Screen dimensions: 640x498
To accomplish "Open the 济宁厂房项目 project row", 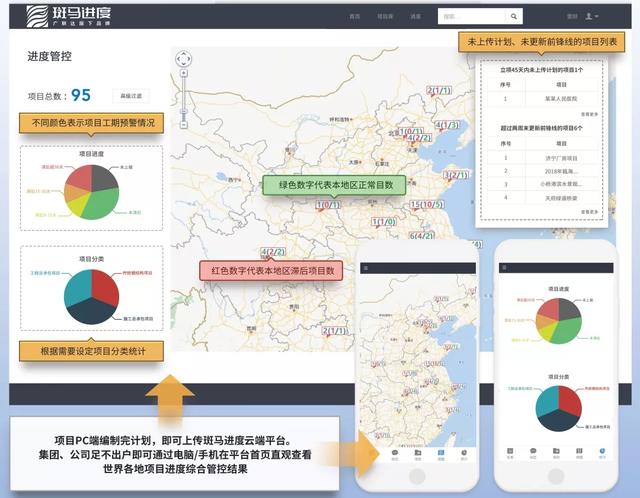I will pyautogui.click(x=543, y=158).
